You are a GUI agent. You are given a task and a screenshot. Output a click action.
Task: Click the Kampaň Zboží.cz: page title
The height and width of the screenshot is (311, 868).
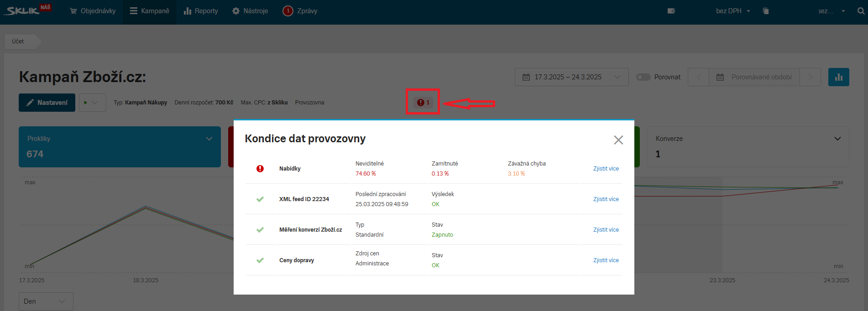(83, 77)
